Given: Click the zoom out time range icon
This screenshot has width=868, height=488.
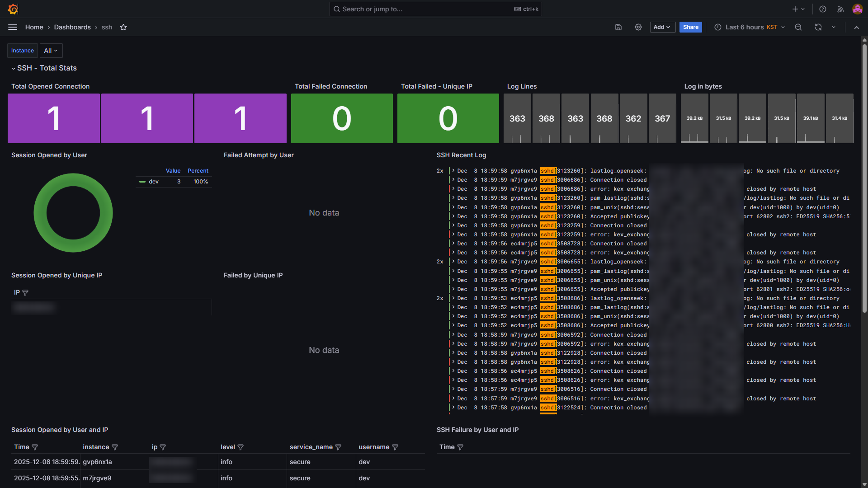Looking at the screenshot, I should point(798,27).
